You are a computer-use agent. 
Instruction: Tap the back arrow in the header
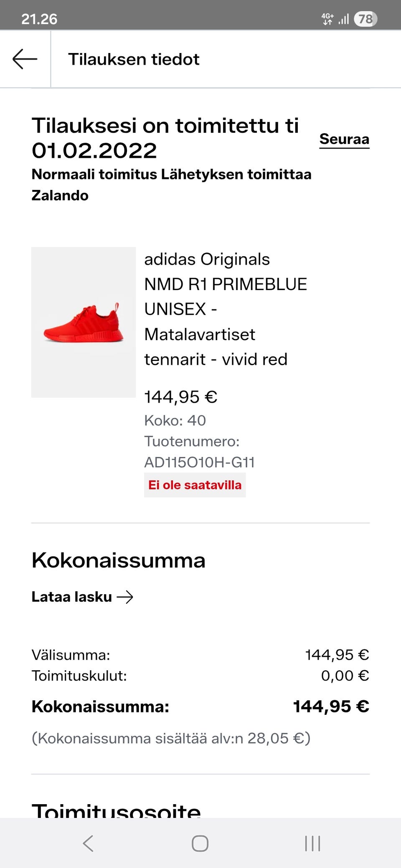pyautogui.click(x=25, y=59)
